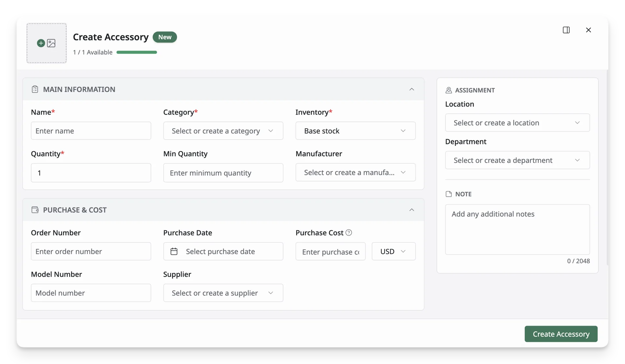The image size is (625, 364).
Task: Open the Department dropdown
Action: 517,160
